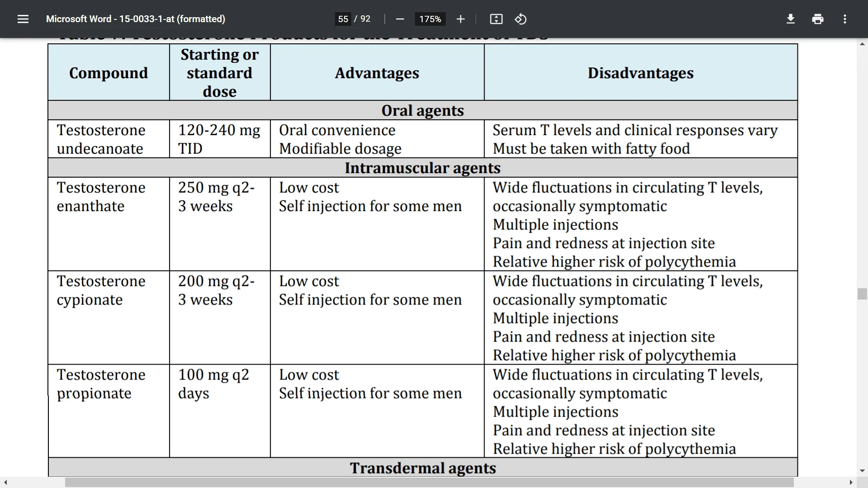This screenshot has width=868, height=488.
Task: Click the vertical scrollbar thumb
Action: pyautogui.click(x=862, y=294)
